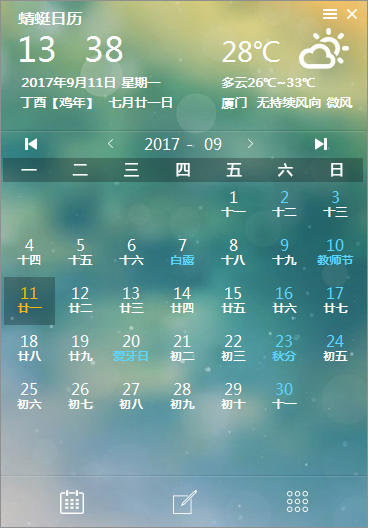Select date 28 labeled 初九
This screenshot has height=528, width=368.
(x=182, y=397)
